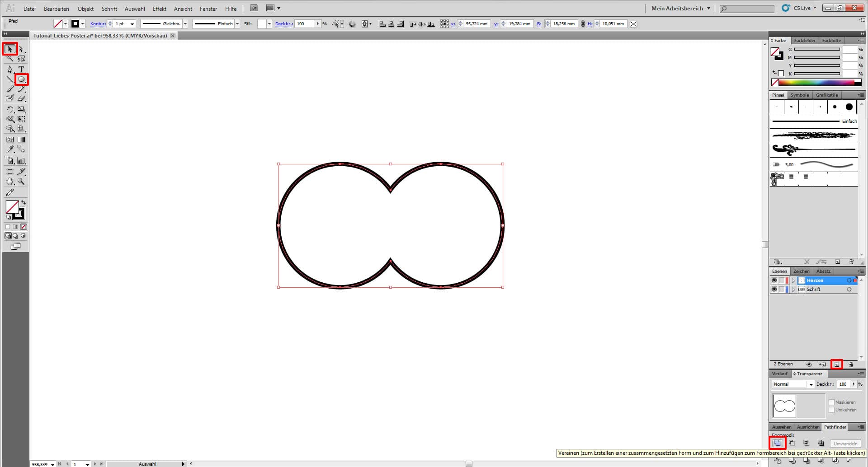The width and height of the screenshot is (868, 467).
Task: Click the trash icon to delete the layer
Action: [x=852, y=364]
